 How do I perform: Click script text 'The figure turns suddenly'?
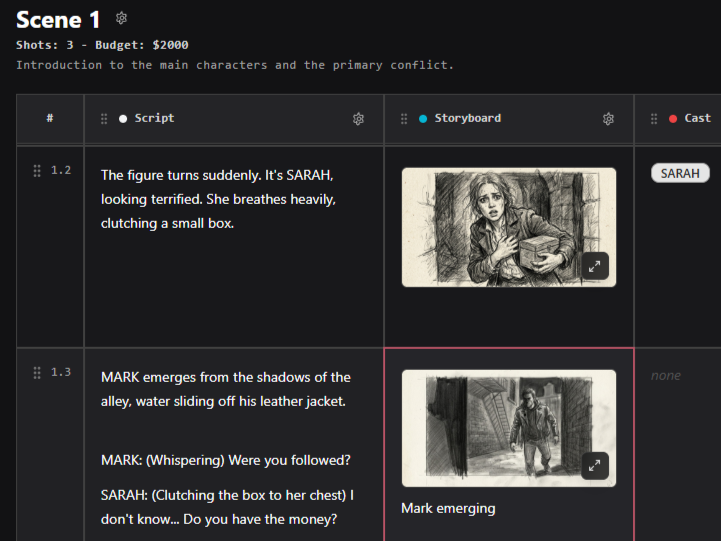pyautogui.click(x=218, y=199)
